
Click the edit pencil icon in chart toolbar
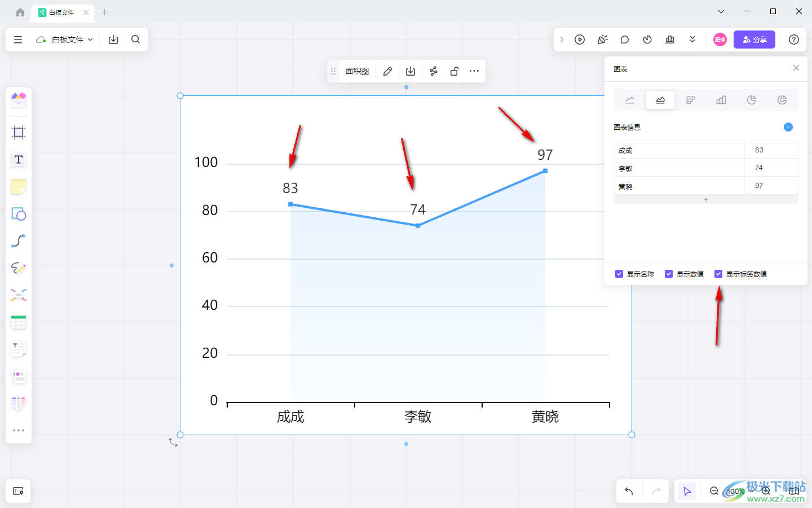click(388, 71)
